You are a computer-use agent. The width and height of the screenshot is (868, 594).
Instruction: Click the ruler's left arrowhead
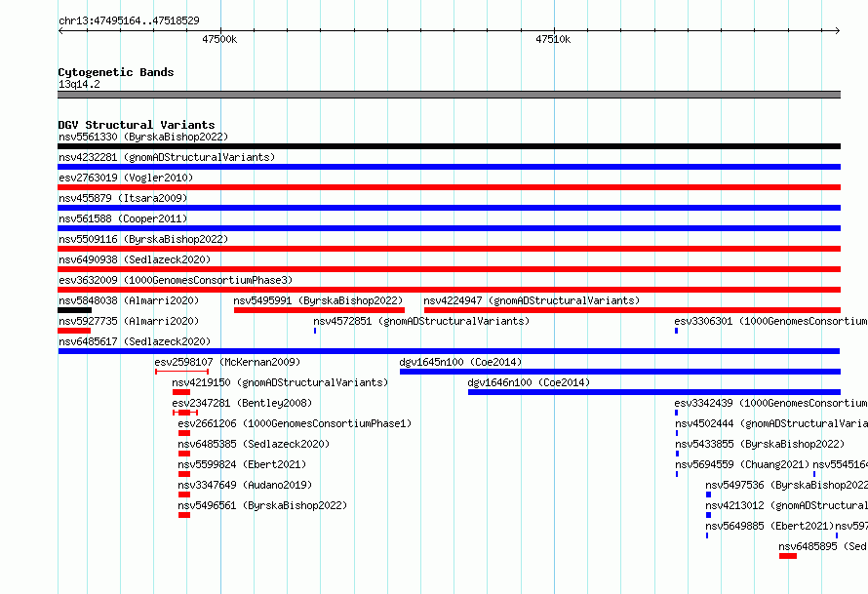pyautogui.click(x=60, y=30)
